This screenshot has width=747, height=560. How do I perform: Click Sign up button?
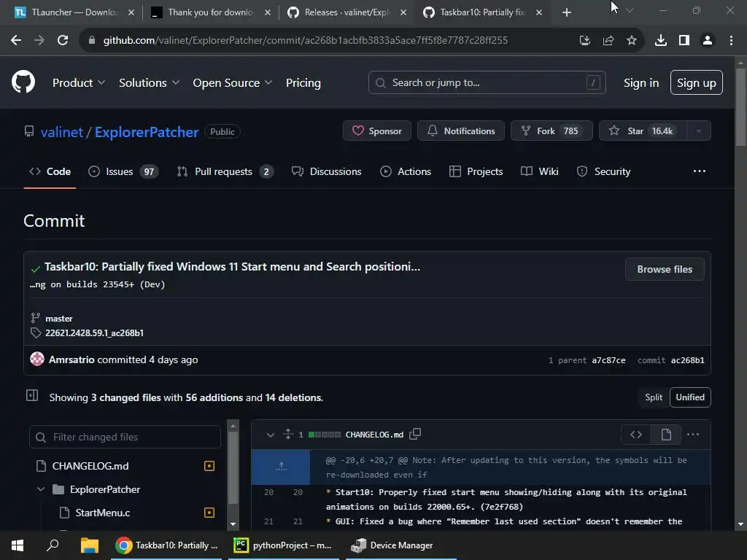point(696,83)
